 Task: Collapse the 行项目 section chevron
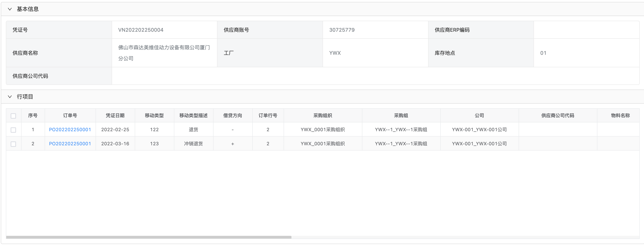click(x=10, y=97)
